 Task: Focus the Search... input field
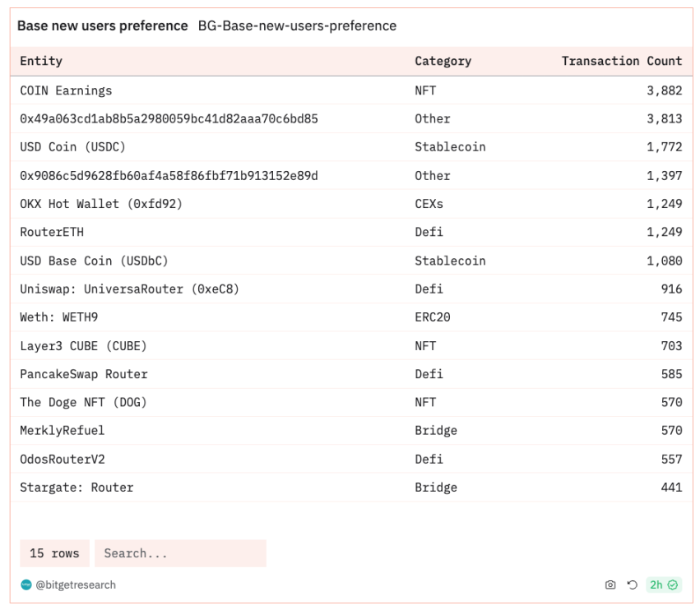pos(180,553)
